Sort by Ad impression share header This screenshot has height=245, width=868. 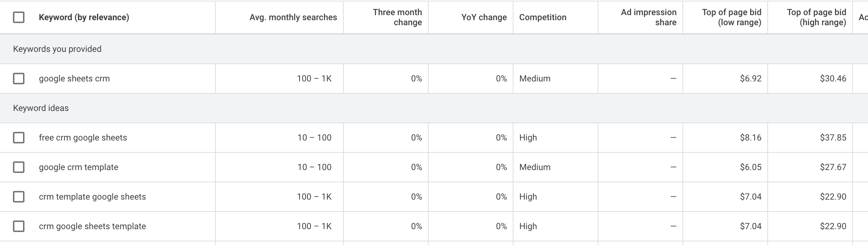point(648,17)
